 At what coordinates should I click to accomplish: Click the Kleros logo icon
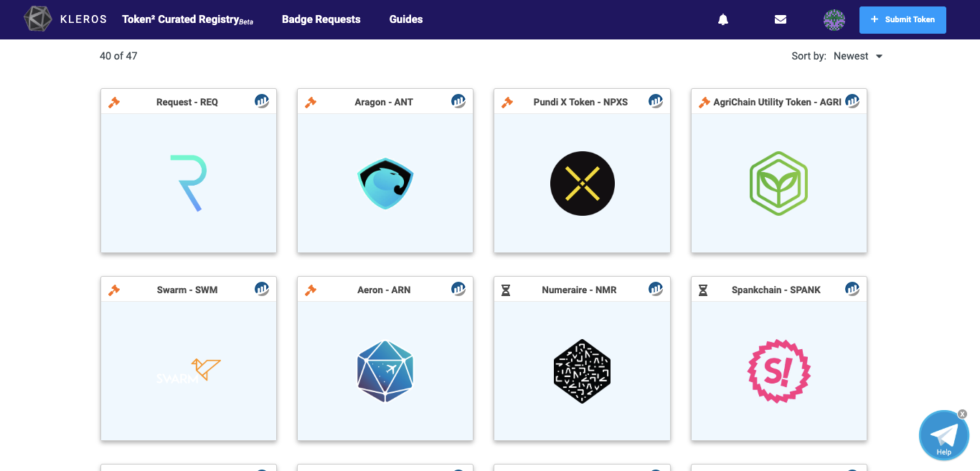(x=37, y=19)
